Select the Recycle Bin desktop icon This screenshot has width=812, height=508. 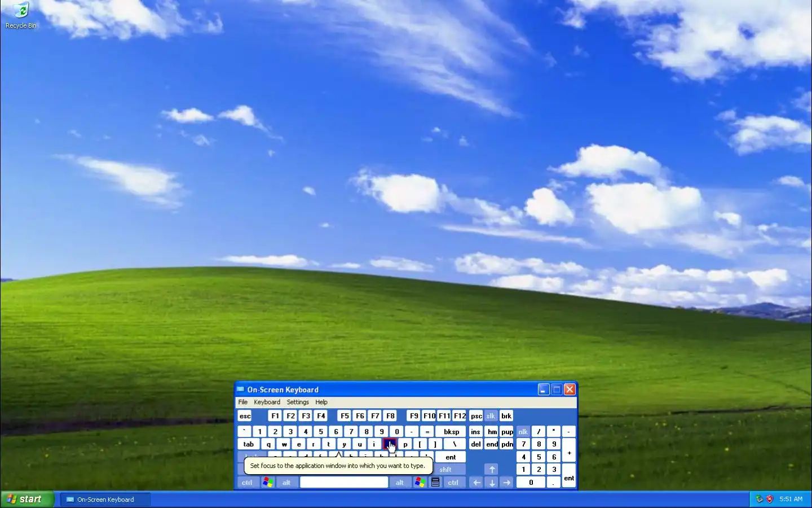click(21, 15)
